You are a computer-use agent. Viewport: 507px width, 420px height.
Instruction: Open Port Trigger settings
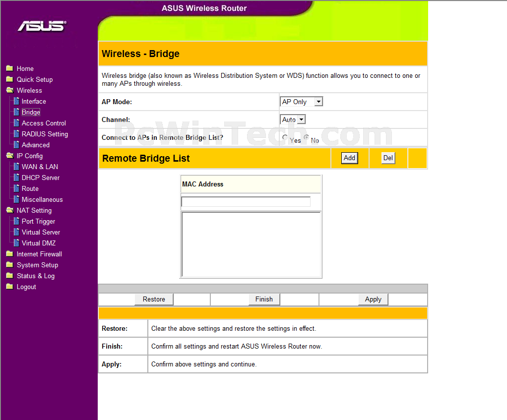[38, 222]
